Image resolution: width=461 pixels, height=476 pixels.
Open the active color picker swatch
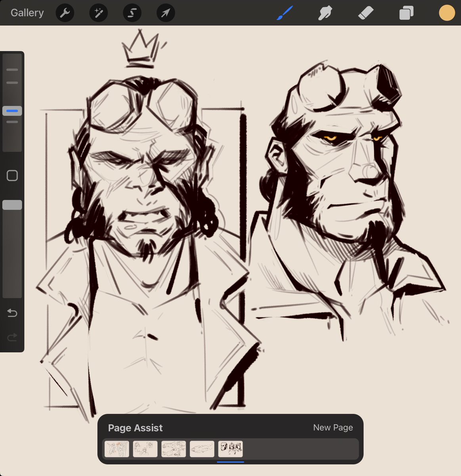[447, 13]
